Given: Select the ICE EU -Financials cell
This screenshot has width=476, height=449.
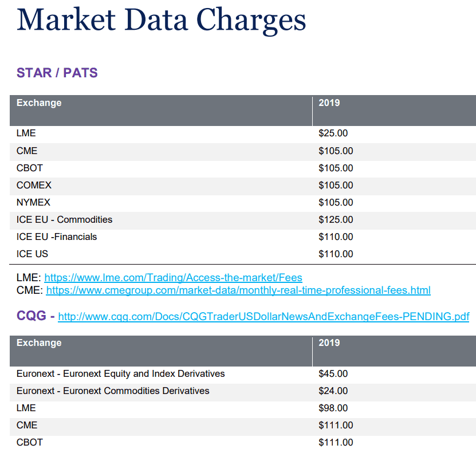Looking at the screenshot, I should [x=57, y=237].
